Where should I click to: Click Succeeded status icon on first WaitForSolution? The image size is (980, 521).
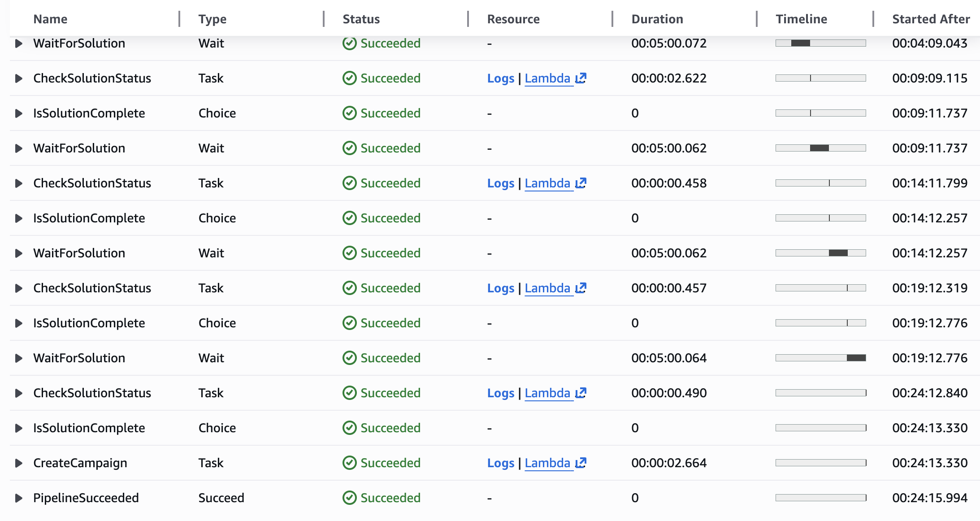pyautogui.click(x=349, y=43)
